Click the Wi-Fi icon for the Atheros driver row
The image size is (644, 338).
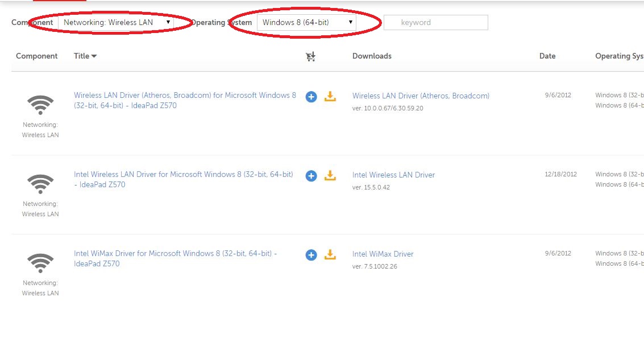click(x=40, y=105)
